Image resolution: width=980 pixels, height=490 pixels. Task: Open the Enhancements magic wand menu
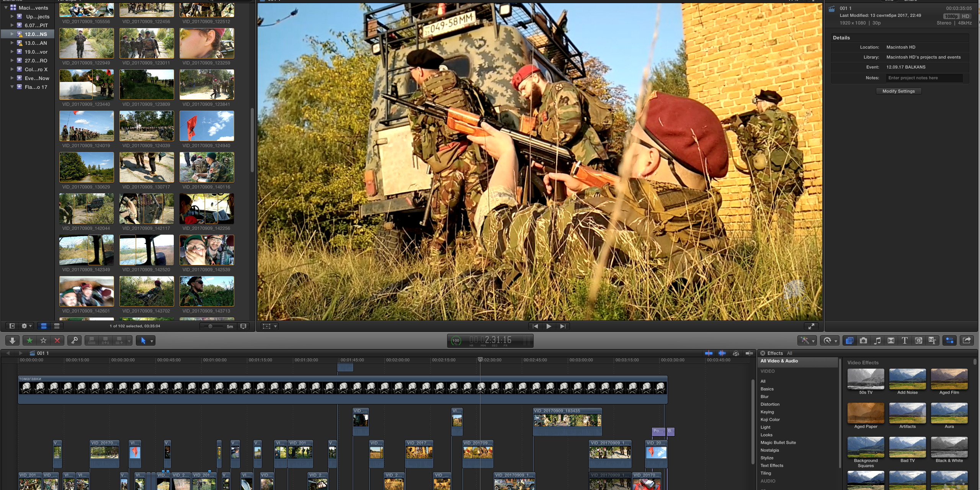[x=807, y=340]
